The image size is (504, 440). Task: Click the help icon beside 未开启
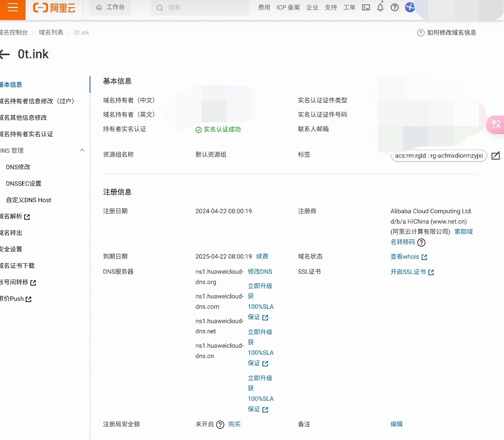coord(220,424)
